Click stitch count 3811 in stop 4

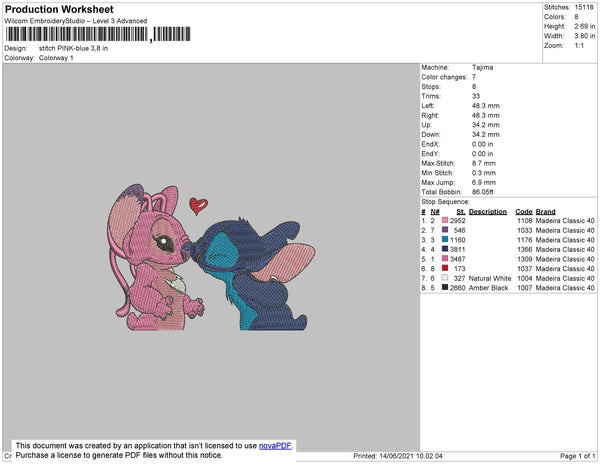458,249
